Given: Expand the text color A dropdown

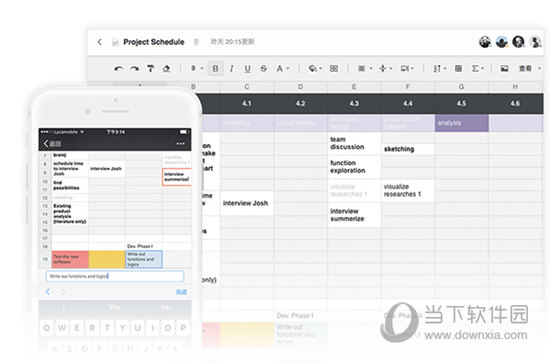Looking at the screenshot, I should [283, 68].
